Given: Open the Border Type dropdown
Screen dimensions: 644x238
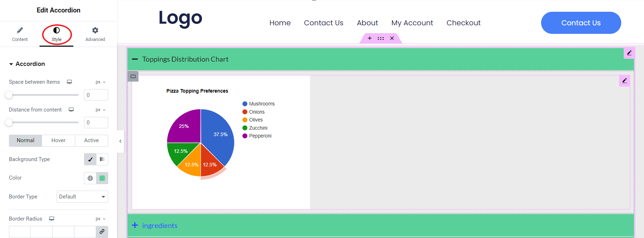Looking at the screenshot, I should pos(82,197).
